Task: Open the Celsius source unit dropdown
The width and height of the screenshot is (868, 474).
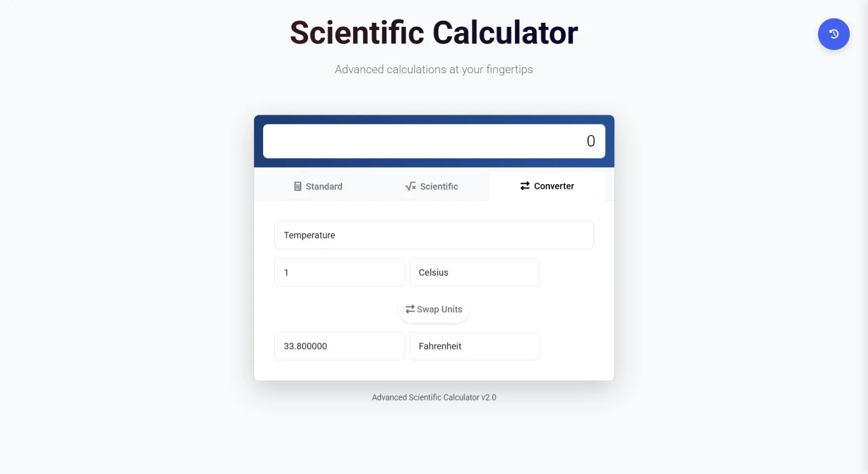Action: coord(474,272)
